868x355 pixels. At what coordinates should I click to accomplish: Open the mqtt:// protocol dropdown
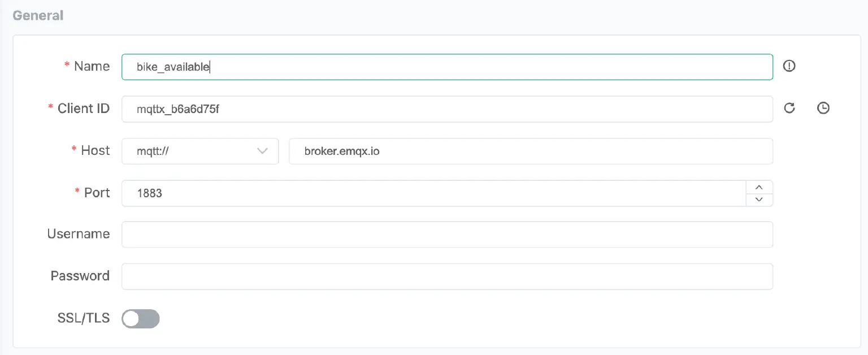[200, 151]
